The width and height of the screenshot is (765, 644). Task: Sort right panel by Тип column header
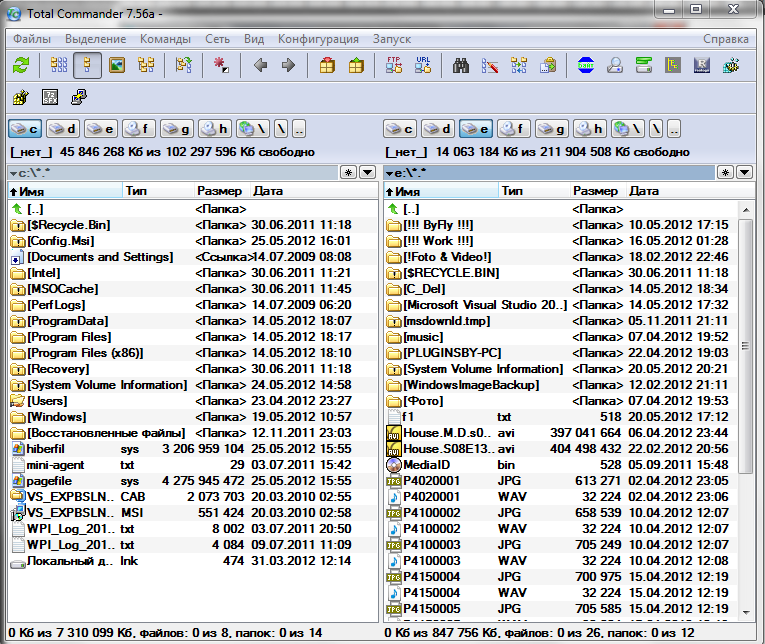coord(534,191)
